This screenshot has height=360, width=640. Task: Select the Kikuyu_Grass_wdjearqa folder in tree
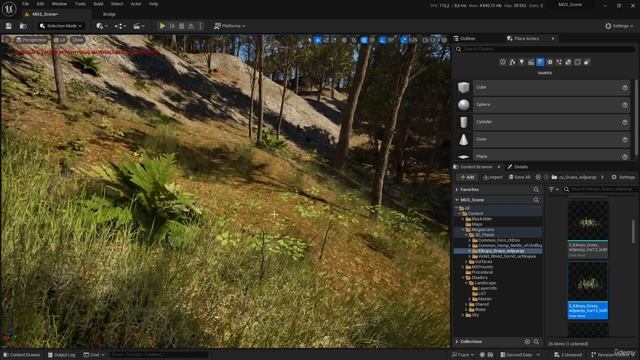coord(498,251)
